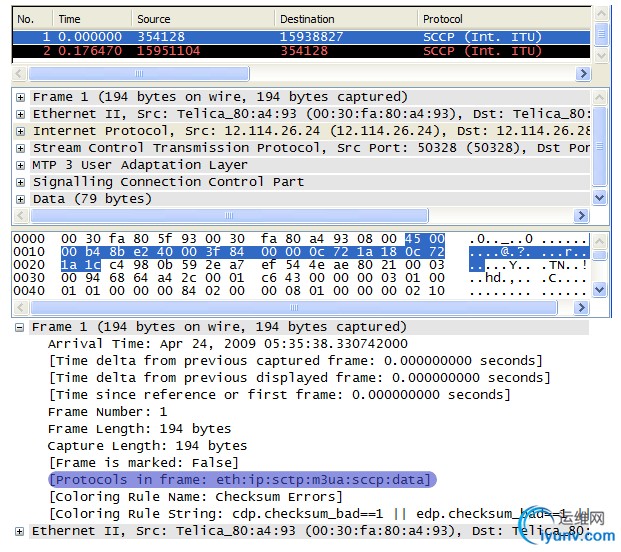Expand the Data (79 bytes) row
The width and height of the screenshot is (621, 552).
click(20, 199)
